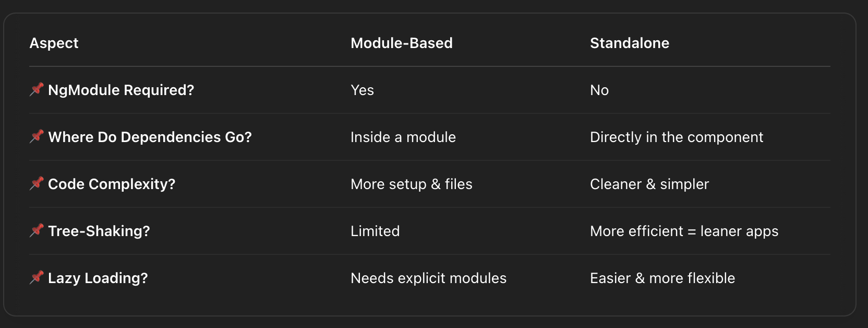Click the Module-Based column header
The height and width of the screenshot is (328, 868).
(x=401, y=43)
